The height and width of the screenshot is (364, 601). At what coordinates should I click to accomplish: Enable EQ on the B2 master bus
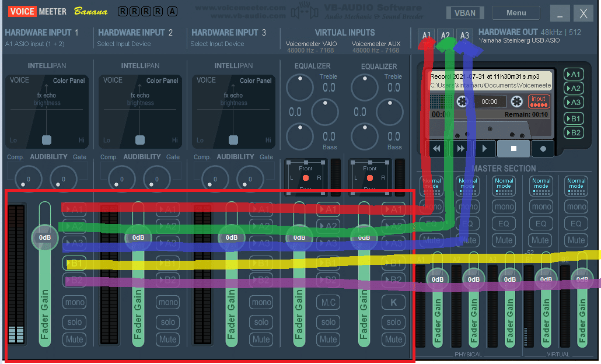576,224
